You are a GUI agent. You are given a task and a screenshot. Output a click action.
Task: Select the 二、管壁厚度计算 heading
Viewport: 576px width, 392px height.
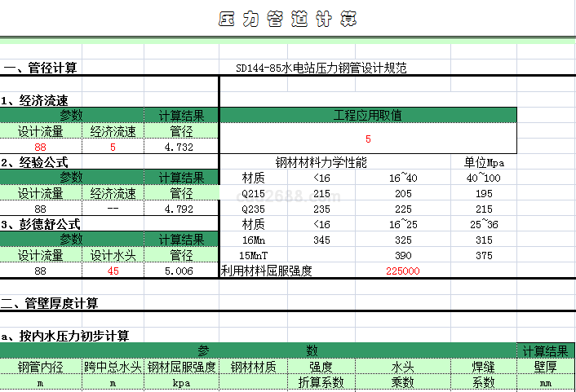[x=51, y=303]
